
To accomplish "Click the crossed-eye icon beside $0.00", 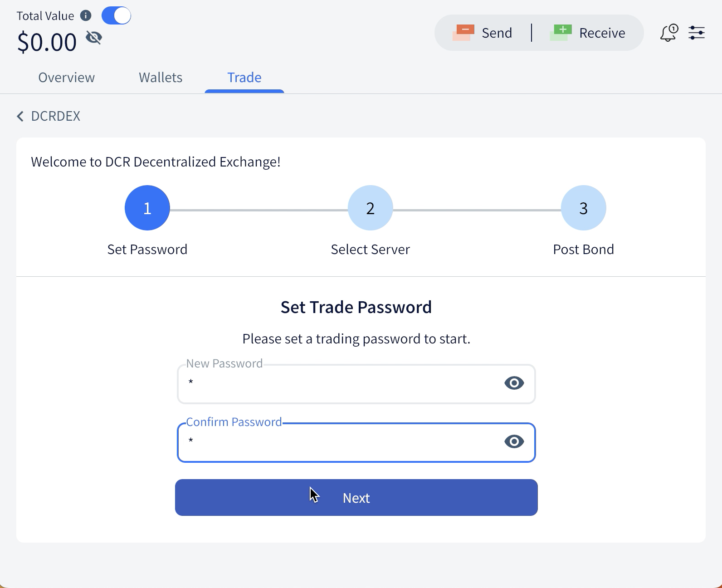I will (x=94, y=38).
